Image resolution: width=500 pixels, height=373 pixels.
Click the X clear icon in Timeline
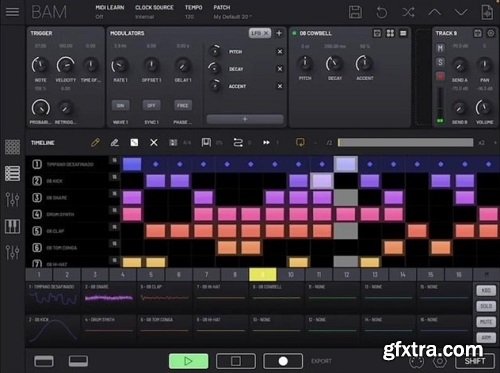point(154,143)
